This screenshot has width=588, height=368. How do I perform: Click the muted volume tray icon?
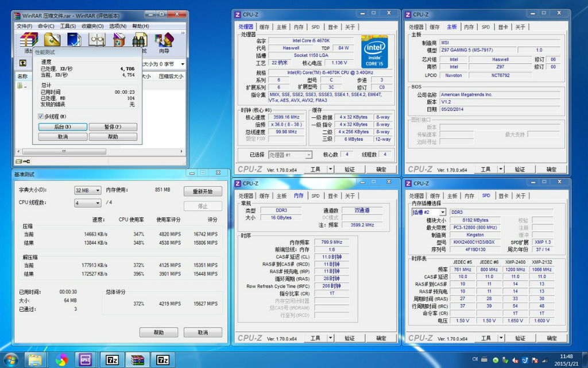[515, 360]
